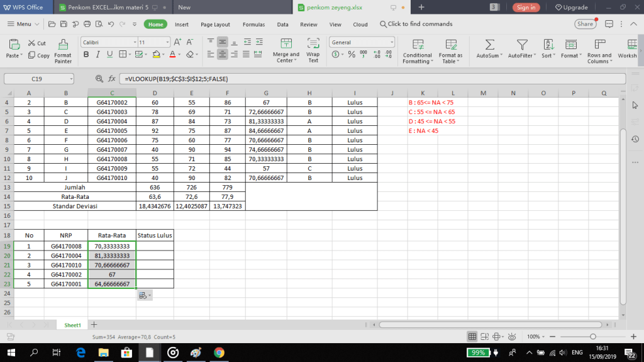Click the Increase Font Size icon
The width and height of the screenshot is (644, 362).
[x=177, y=42]
